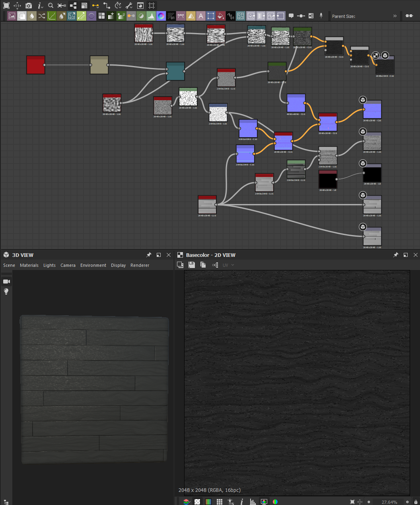The width and height of the screenshot is (420, 505).
Task: Copy the 2D view image to clipboard
Action: pos(203,265)
